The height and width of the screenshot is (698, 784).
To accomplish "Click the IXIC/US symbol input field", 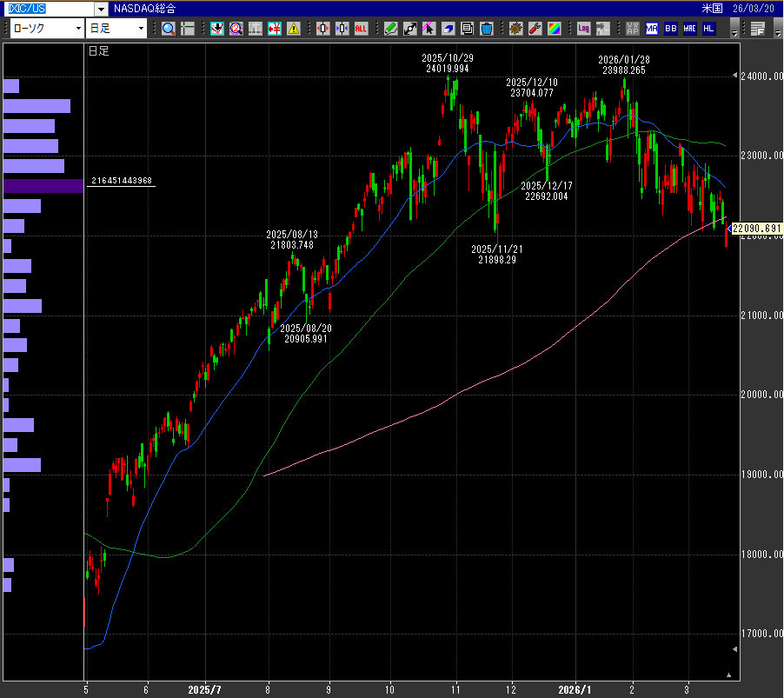I will click(49, 9).
